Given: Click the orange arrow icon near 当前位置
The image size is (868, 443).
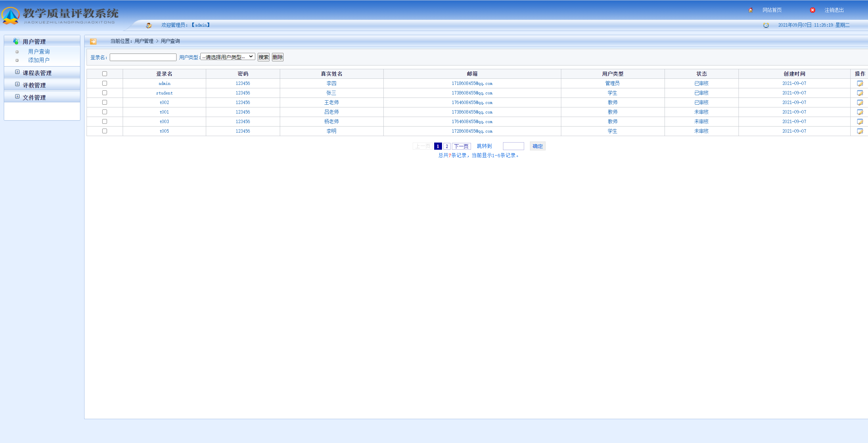Looking at the screenshot, I should tap(93, 42).
